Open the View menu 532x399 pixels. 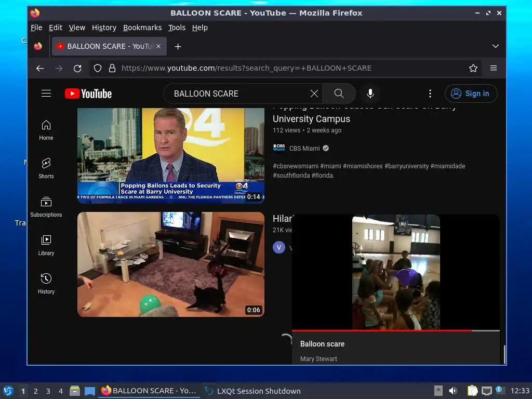coord(77,28)
